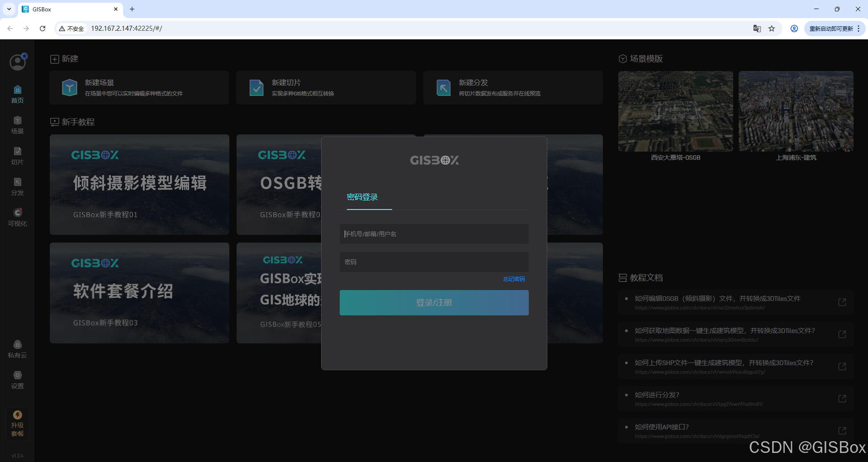Open tutorial 倾斜摄影模型编辑 thumbnail
Screen dimensions: 868x462
(139, 185)
